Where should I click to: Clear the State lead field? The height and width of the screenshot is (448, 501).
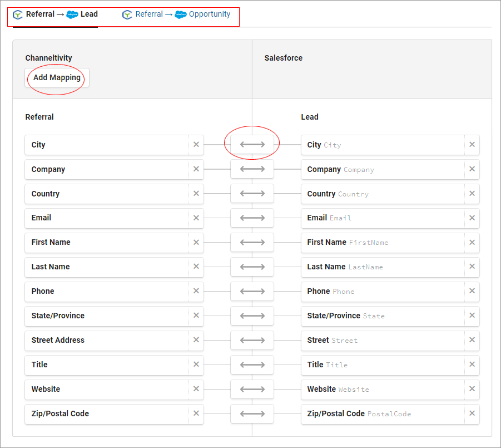[472, 316]
